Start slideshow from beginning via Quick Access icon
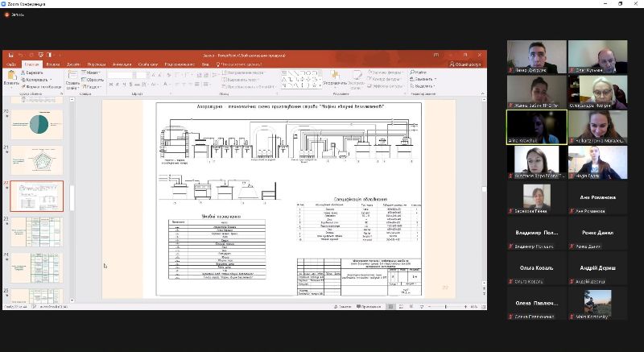 point(41,55)
